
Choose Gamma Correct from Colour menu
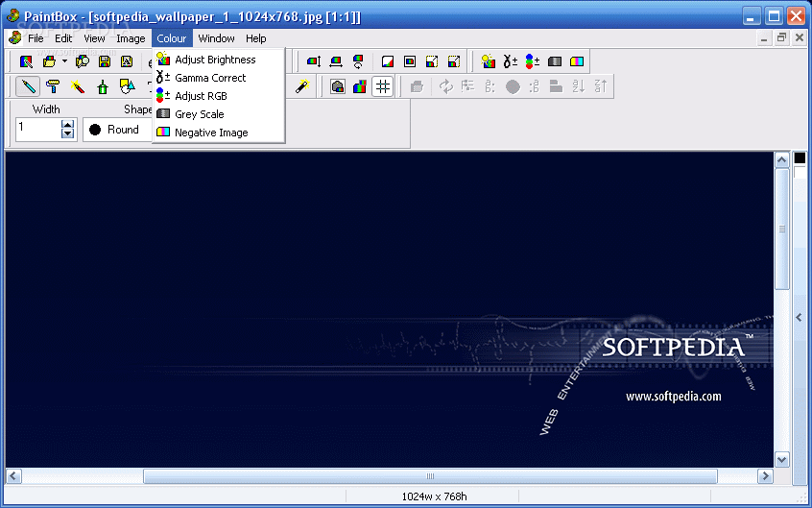pos(218,78)
